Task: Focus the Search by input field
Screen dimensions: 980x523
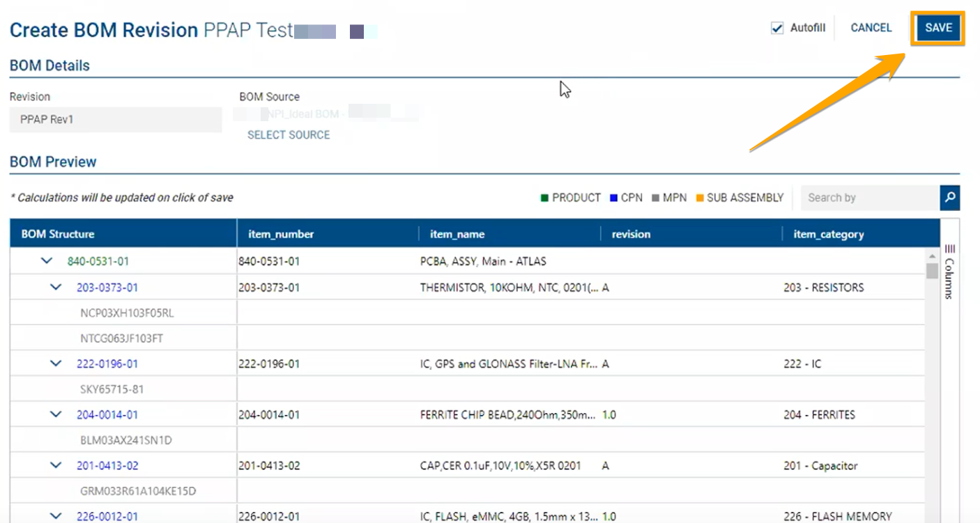Action: pos(868,198)
